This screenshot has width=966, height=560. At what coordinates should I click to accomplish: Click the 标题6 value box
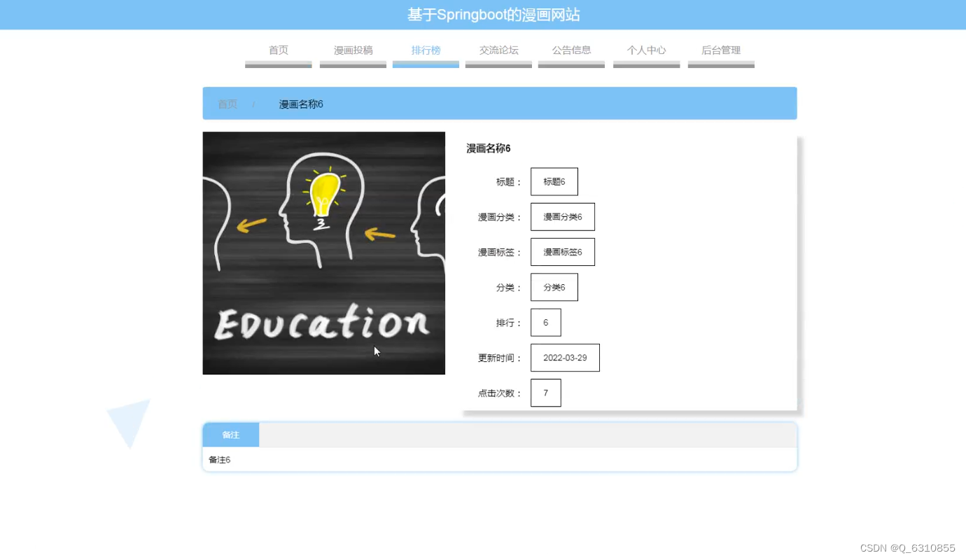click(554, 181)
